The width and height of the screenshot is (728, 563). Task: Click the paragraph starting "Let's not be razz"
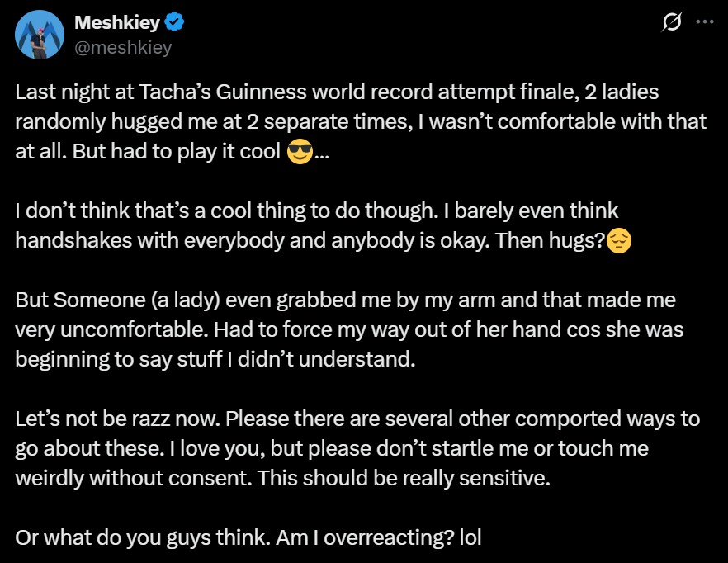pos(357,448)
